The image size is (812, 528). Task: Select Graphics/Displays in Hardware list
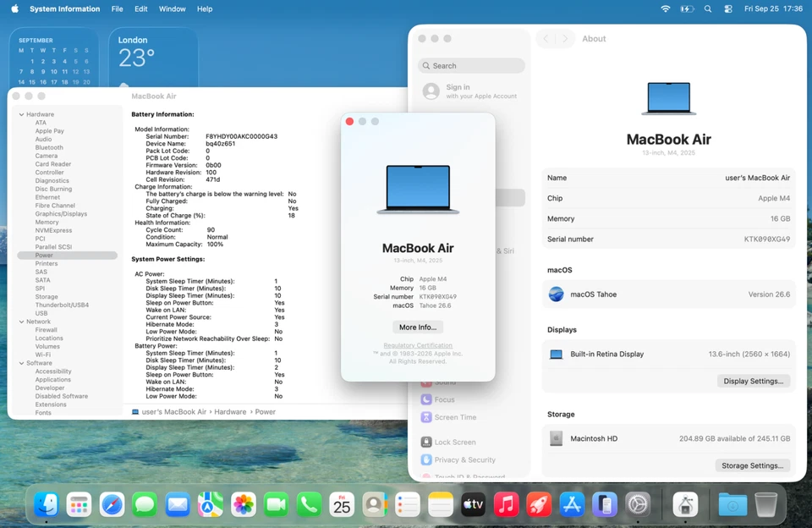[x=61, y=214]
